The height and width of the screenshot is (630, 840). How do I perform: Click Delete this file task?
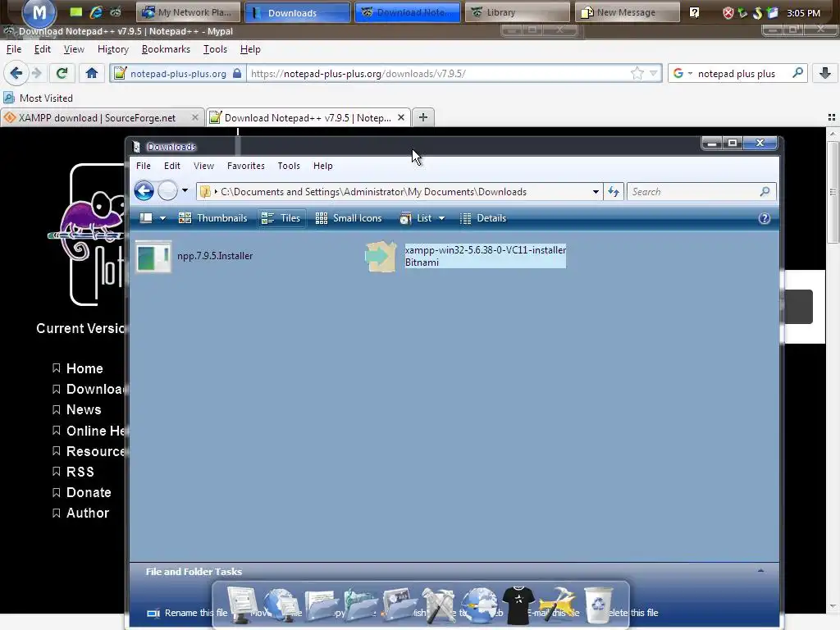[632, 613]
